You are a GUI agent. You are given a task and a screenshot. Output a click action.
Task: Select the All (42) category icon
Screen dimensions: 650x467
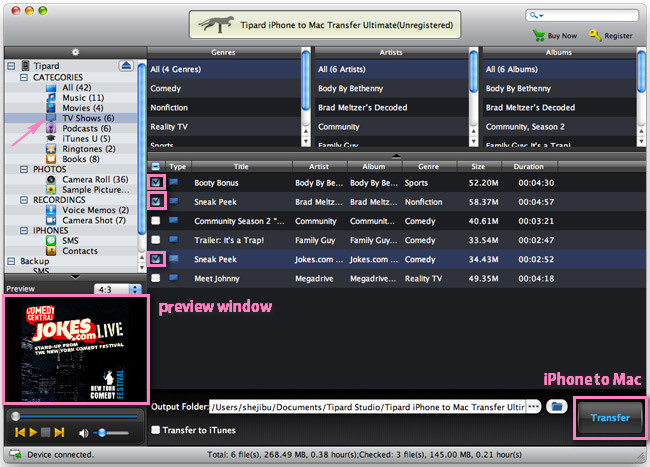click(x=51, y=88)
